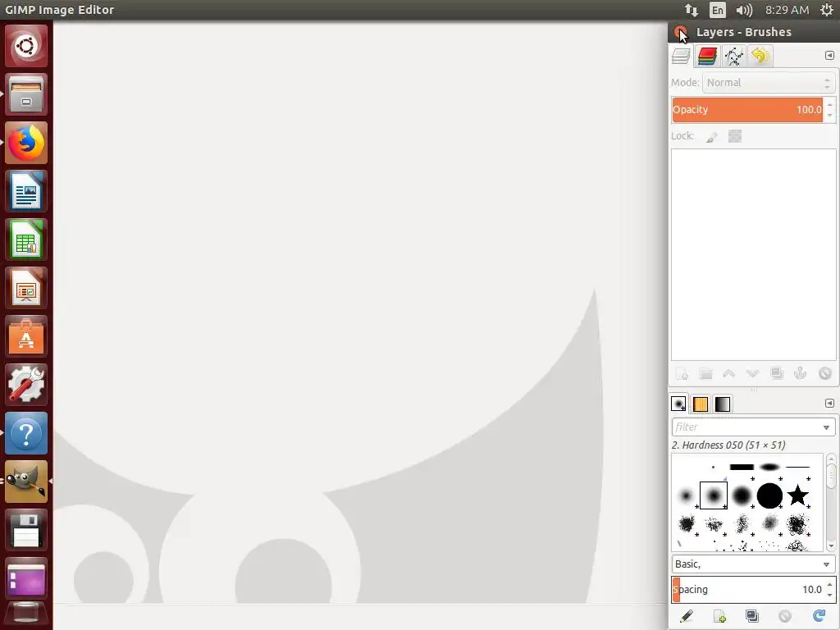
Task: Open the 8:29 AM clock menu
Action: (787, 10)
